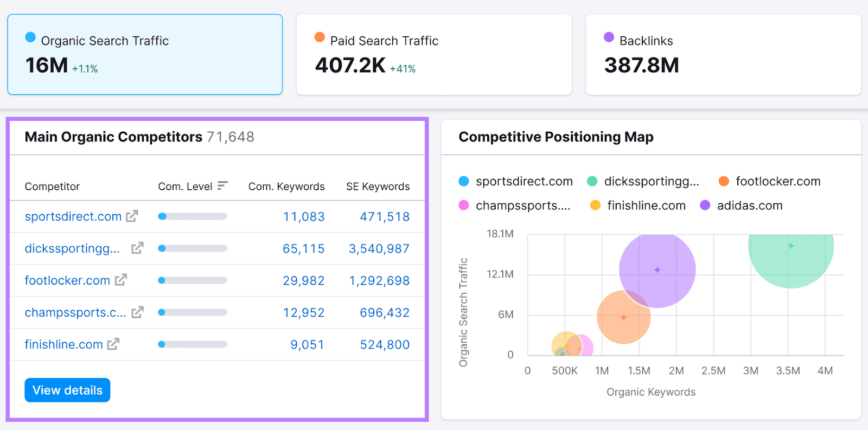Viewport: 868px width, 430px height.
Task: Click SE keywords value 3,540,987
Action: 379,248
